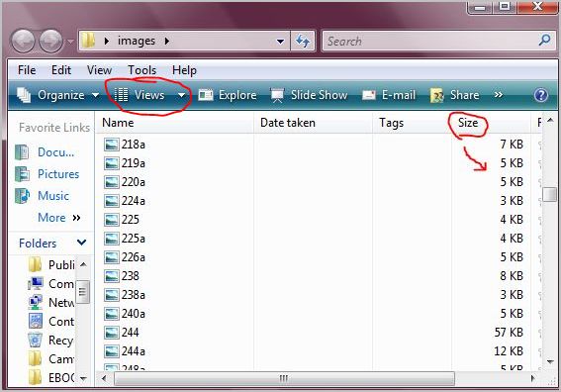
Task: Click horizontal scrollbar right arrow
Action: [x=533, y=378]
